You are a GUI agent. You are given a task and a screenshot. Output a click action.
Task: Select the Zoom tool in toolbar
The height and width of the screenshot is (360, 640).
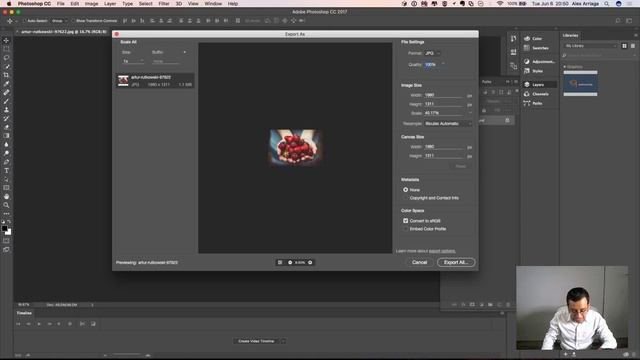6,205
